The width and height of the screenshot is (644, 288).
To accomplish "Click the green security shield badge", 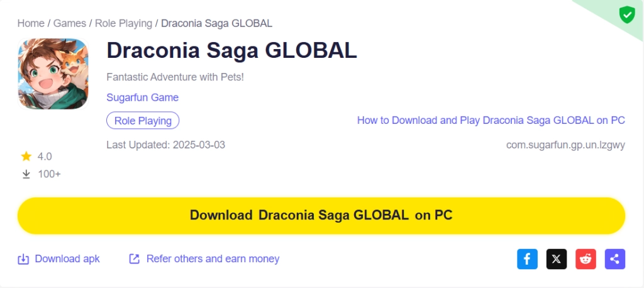I will (627, 15).
